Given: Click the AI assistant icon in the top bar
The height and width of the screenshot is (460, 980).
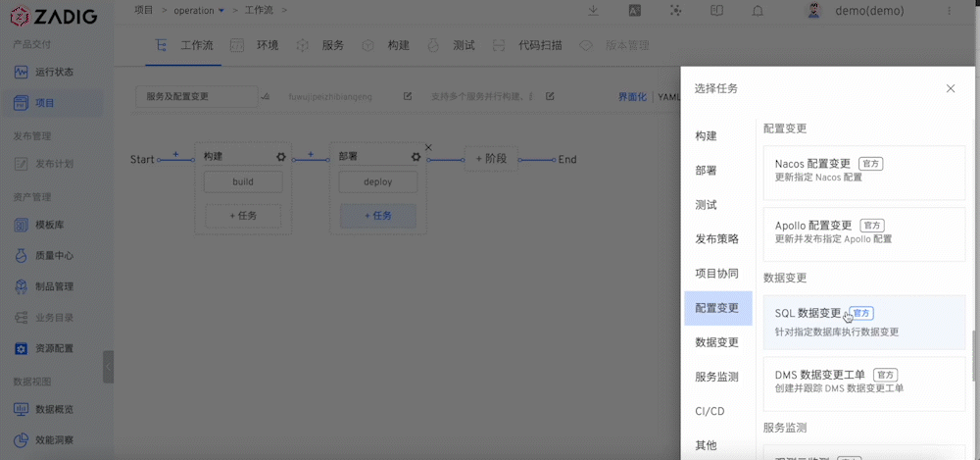Looking at the screenshot, I should 675,10.
